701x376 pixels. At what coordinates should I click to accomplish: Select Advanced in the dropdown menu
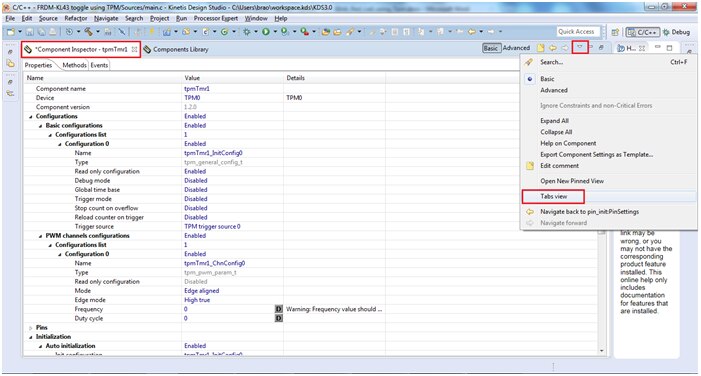click(554, 90)
